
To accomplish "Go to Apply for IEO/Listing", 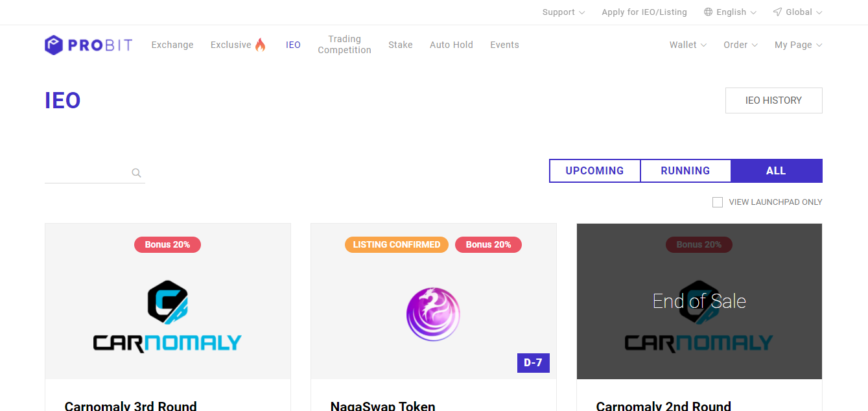I will (x=644, y=12).
